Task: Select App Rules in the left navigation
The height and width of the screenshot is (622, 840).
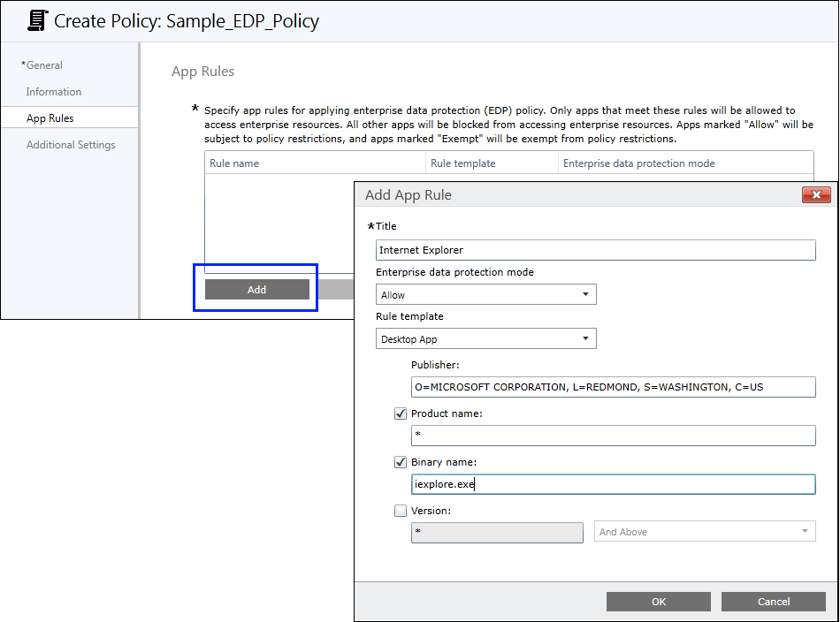Action: [x=50, y=118]
